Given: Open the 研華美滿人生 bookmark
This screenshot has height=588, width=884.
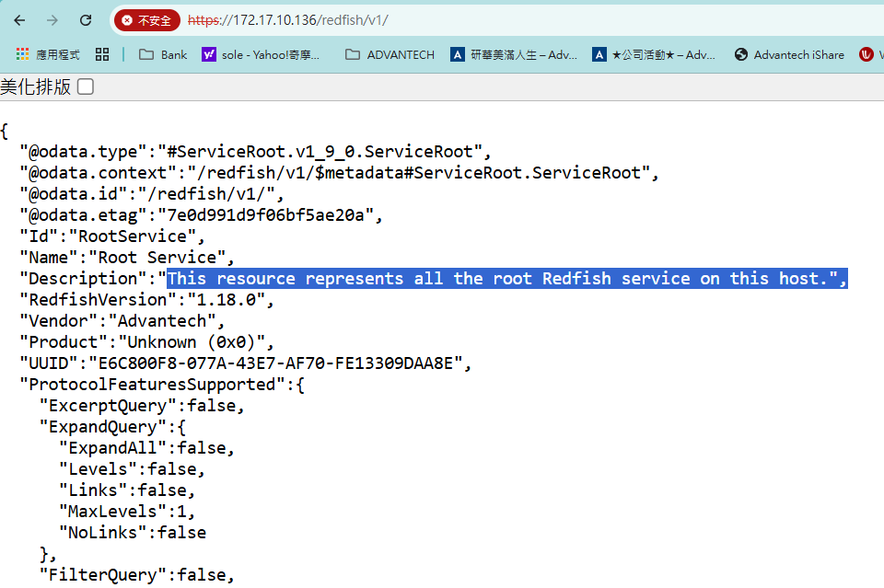Looking at the screenshot, I should click(x=514, y=54).
